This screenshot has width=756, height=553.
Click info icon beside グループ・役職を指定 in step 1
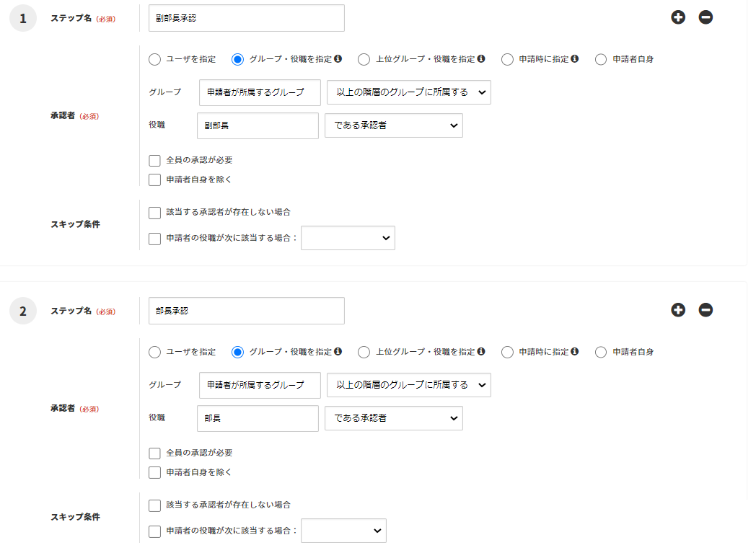tap(338, 59)
